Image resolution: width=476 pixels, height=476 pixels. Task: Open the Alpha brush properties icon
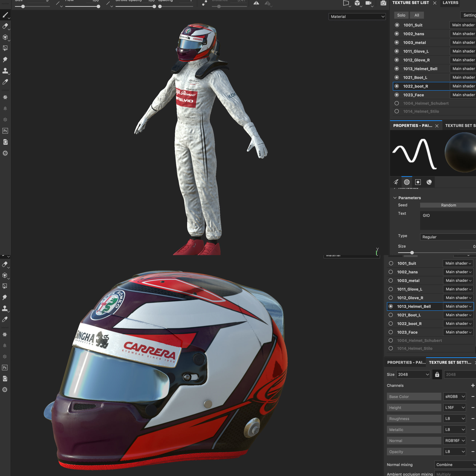click(407, 182)
